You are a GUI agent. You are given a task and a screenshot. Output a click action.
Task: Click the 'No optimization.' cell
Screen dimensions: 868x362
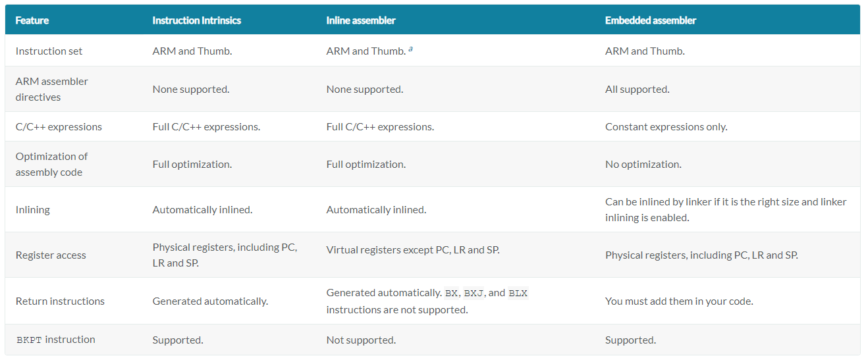click(643, 164)
